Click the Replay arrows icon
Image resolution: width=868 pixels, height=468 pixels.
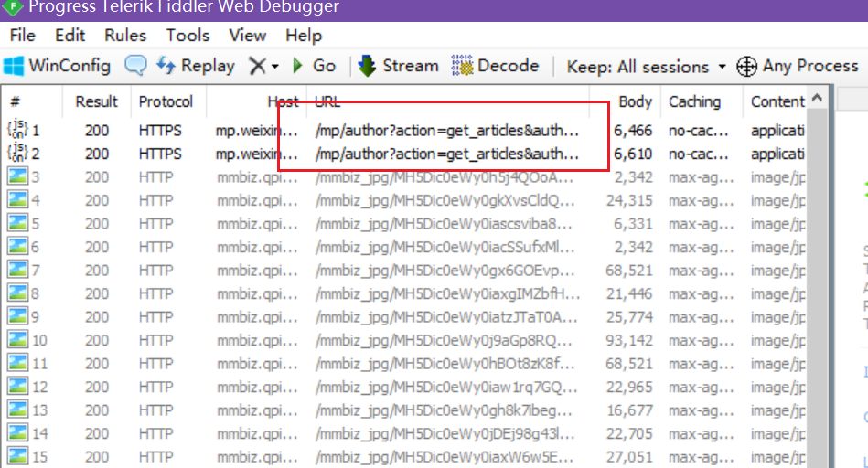[x=166, y=65]
